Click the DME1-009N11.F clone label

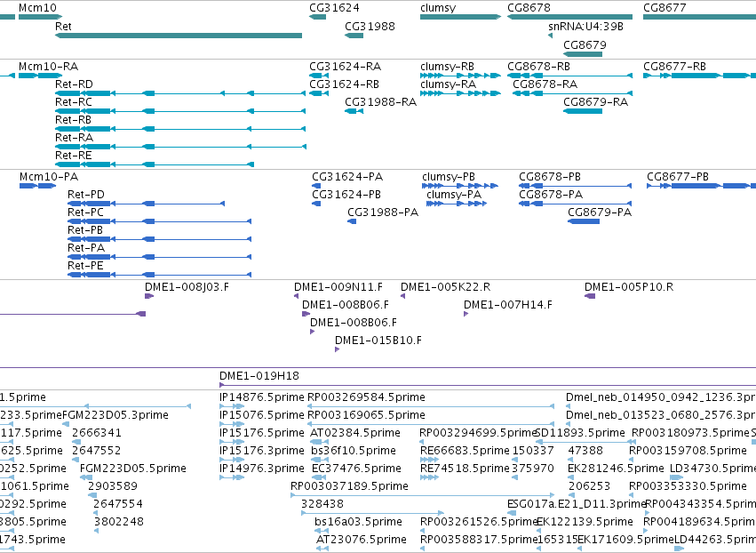pyautogui.click(x=338, y=287)
